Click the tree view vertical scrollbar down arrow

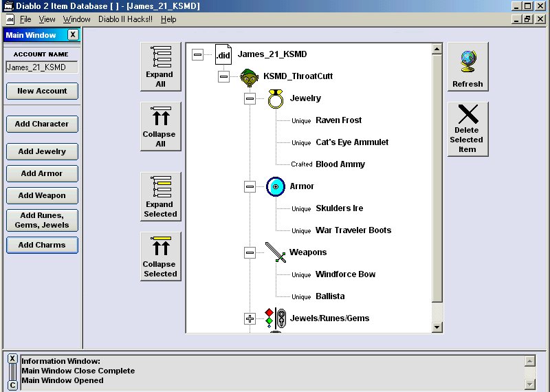437,327
